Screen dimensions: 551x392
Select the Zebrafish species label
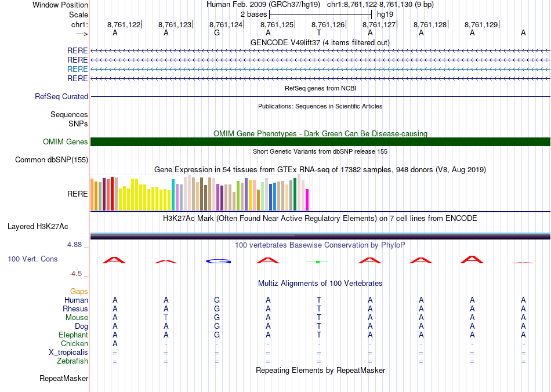pos(74,361)
